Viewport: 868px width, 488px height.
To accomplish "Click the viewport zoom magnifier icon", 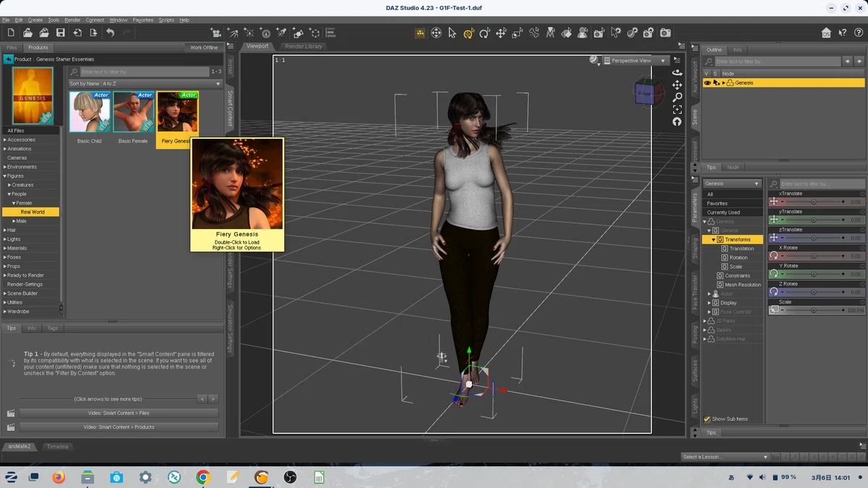I will point(677,97).
